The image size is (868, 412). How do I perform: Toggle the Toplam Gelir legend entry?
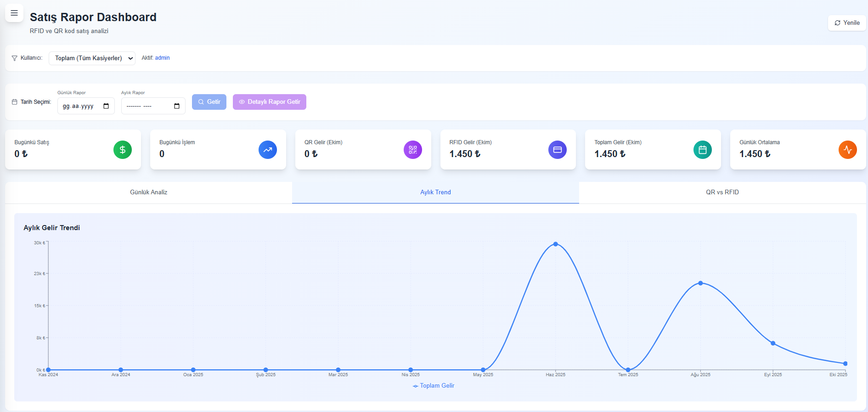[x=434, y=386]
